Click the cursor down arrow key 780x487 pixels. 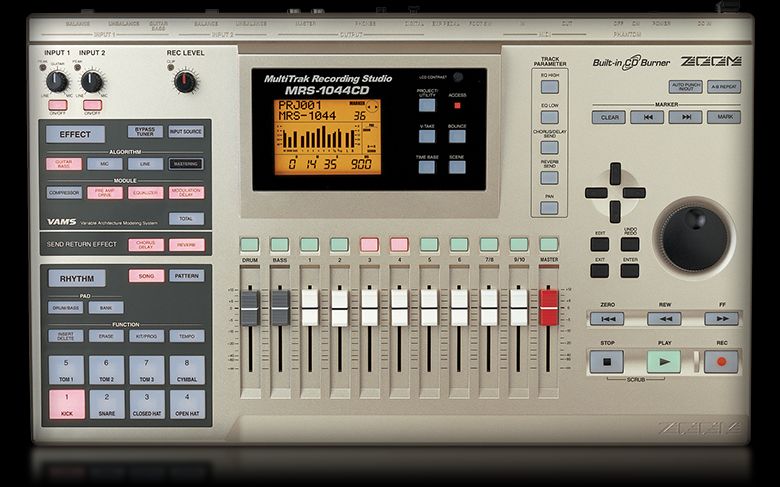pos(615,211)
